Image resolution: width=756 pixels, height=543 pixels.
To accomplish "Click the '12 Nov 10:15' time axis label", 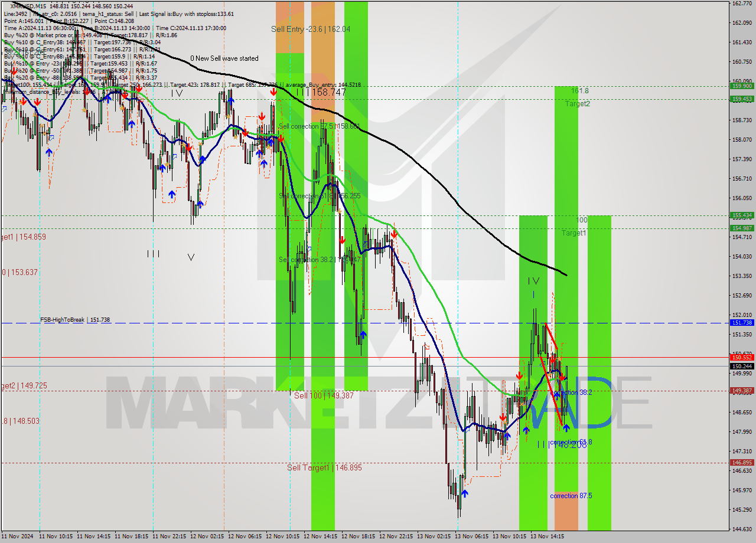I will pyautogui.click(x=284, y=537).
